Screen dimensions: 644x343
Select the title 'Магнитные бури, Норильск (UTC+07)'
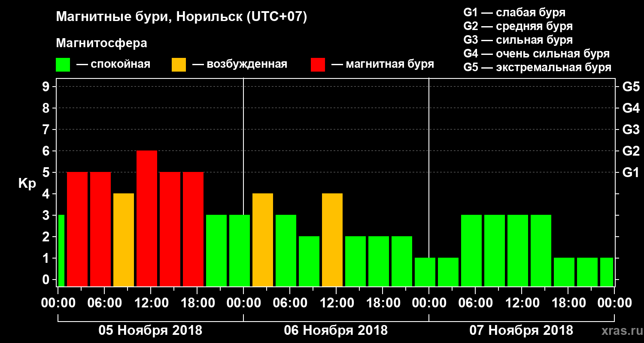click(x=182, y=18)
